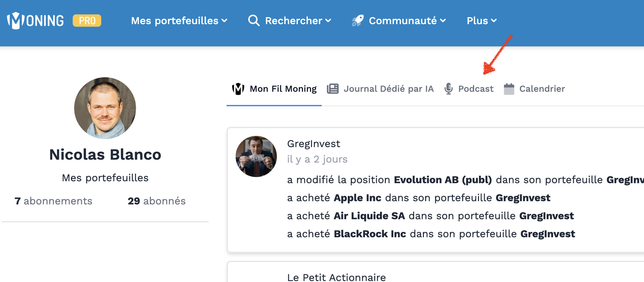This screenshot has height=282, width=644.
Task: Click Nicolas Blanco's profile photo
Action: [x=105, y=108]
